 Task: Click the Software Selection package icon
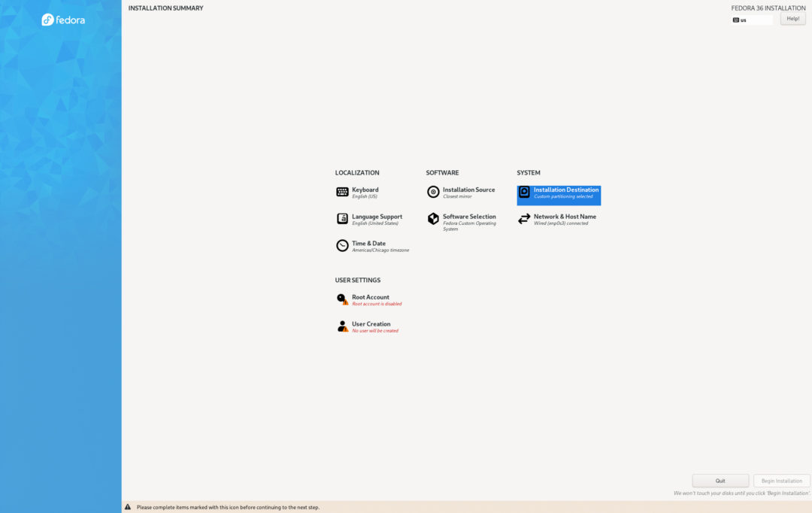pos(433,219)
